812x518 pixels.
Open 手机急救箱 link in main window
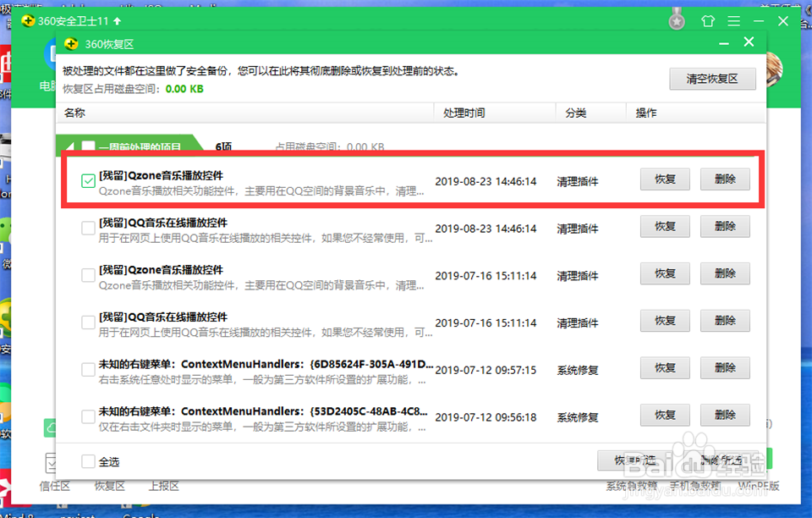tap(695, 486)
